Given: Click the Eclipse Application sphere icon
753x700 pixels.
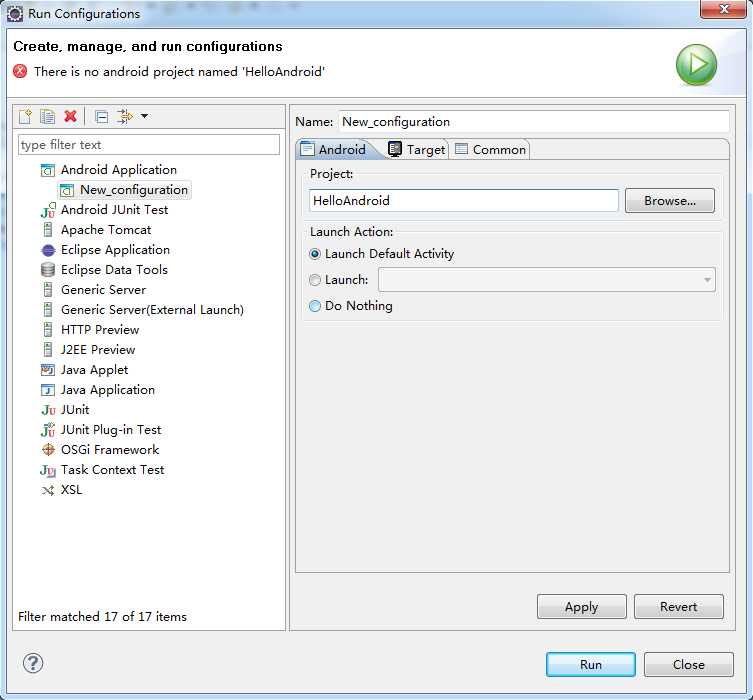Looking at the screenshot, I should pos(48,250).
